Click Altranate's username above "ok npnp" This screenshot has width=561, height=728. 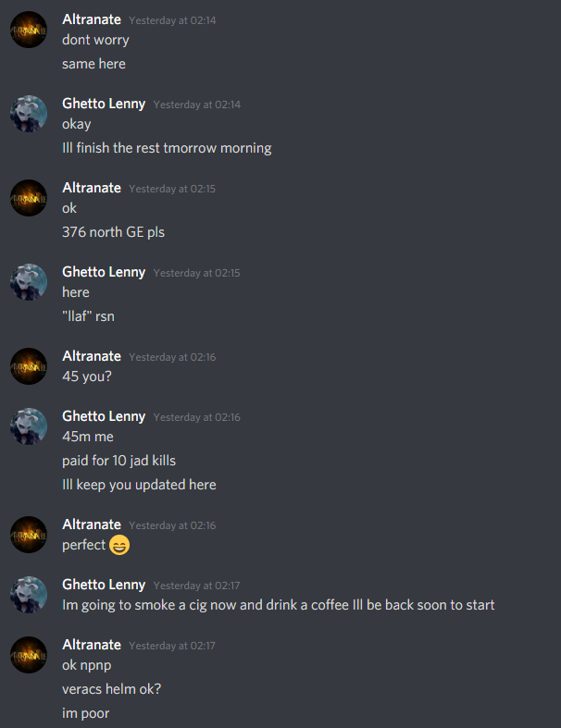pos(92,645)
